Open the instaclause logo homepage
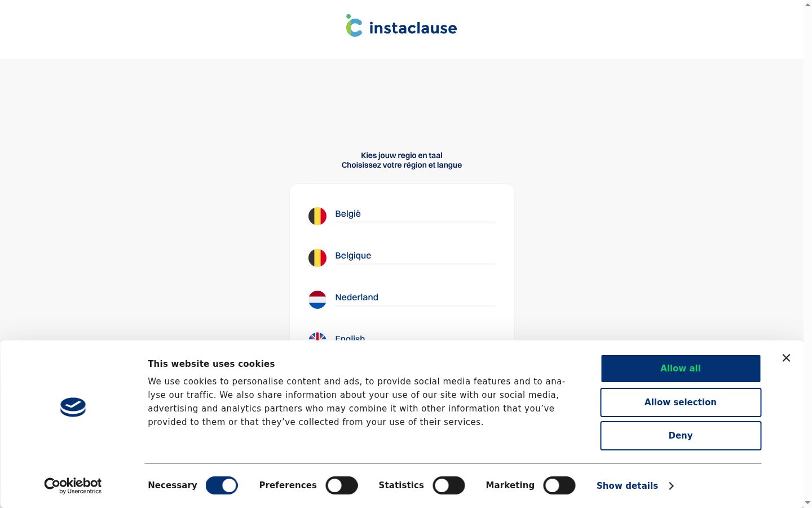812x508 pixels. point(401,26)
